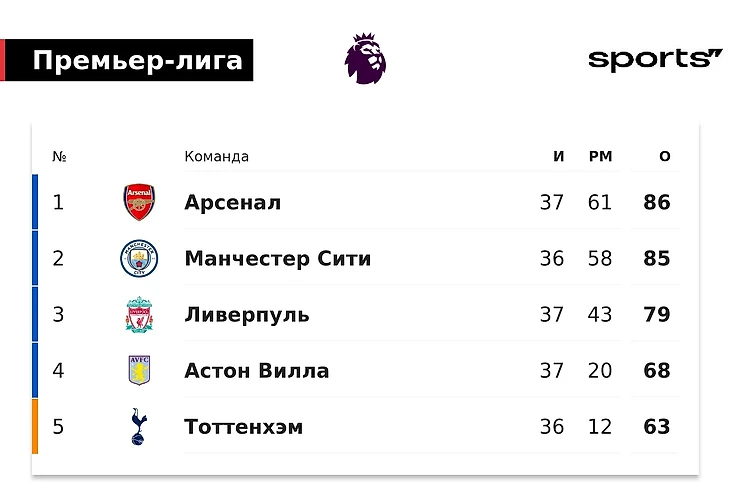Sort by the РМ goal difference header

tap(600, 156)
